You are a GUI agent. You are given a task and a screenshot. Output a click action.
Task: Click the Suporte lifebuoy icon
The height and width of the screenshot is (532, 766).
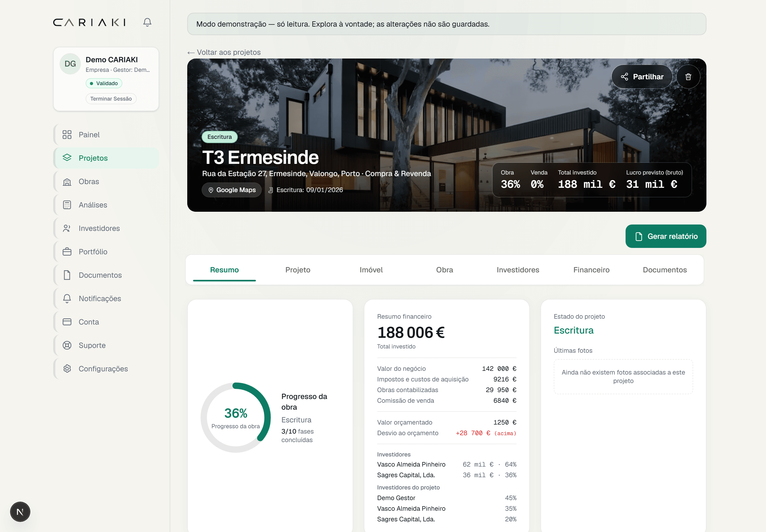tap(67, 345)
